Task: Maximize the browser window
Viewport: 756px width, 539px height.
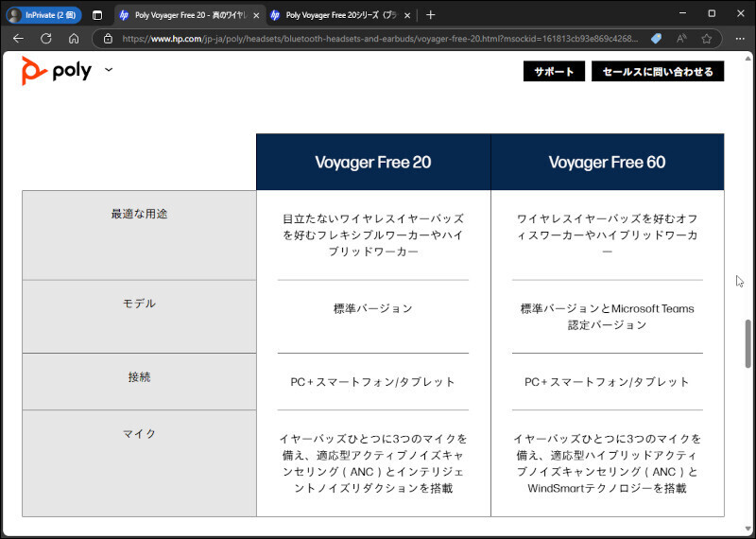Action: point(712,13)
